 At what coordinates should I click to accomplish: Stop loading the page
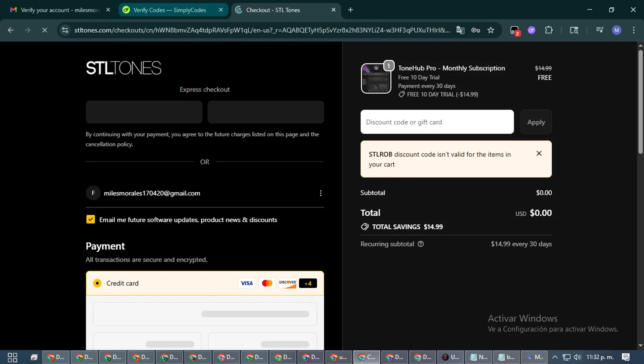click(45, 30)
